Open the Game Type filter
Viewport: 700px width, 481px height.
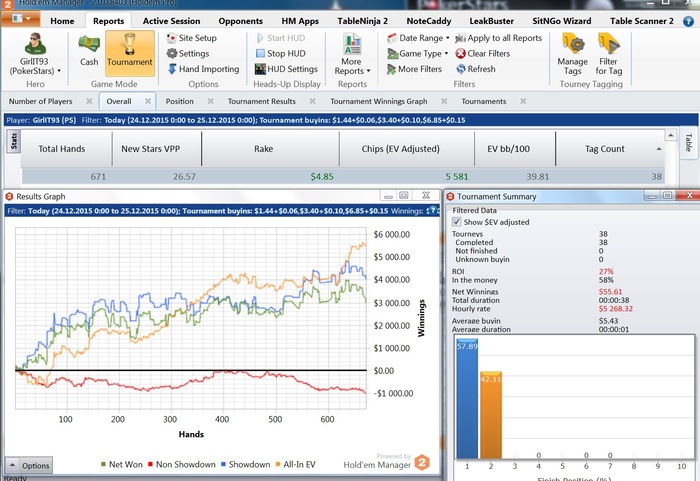point(417,54)
